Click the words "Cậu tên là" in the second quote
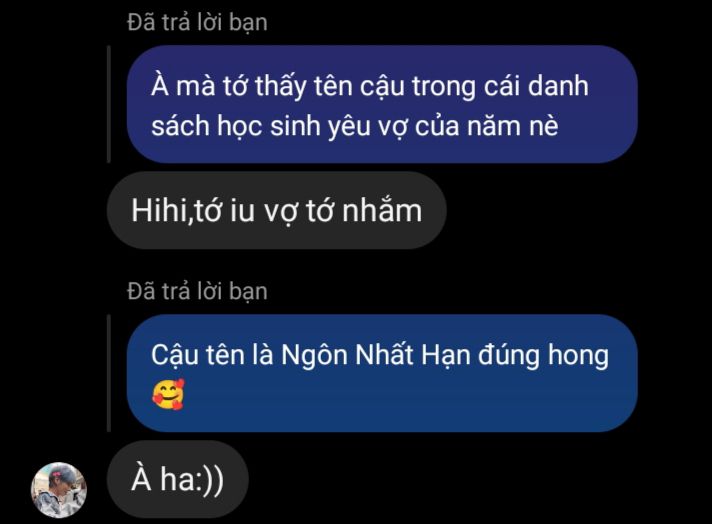712x524 pixels. tap(212, 356)
